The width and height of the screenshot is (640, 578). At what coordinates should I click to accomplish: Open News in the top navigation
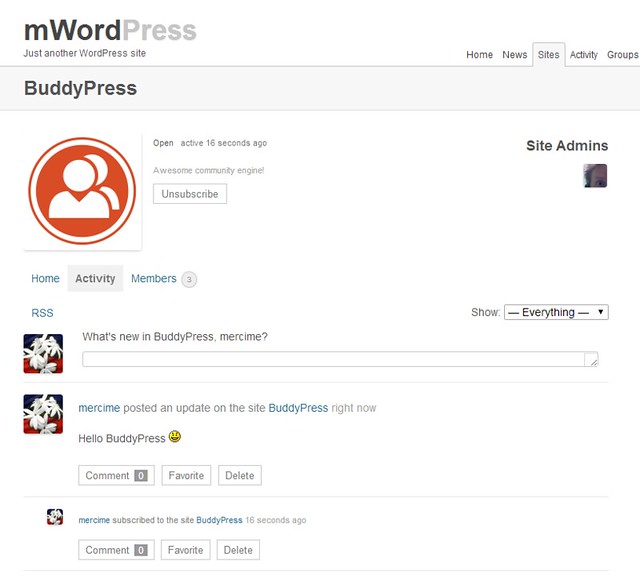click(x=515, y=55)
